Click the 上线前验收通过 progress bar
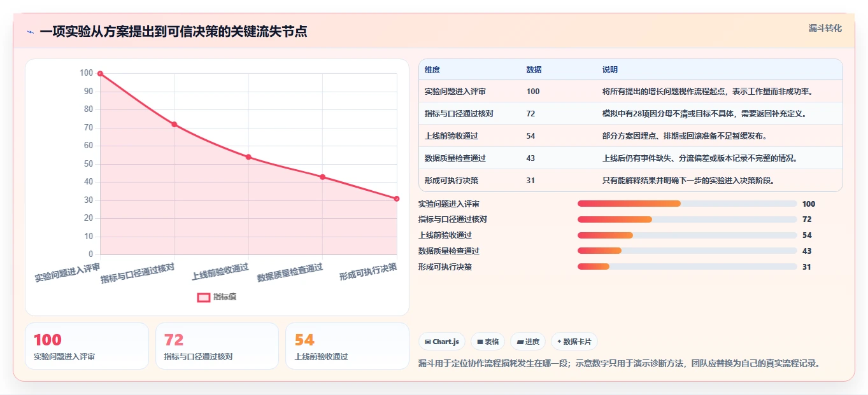Viewport: 868px width, 395px height. pos(687,235)
